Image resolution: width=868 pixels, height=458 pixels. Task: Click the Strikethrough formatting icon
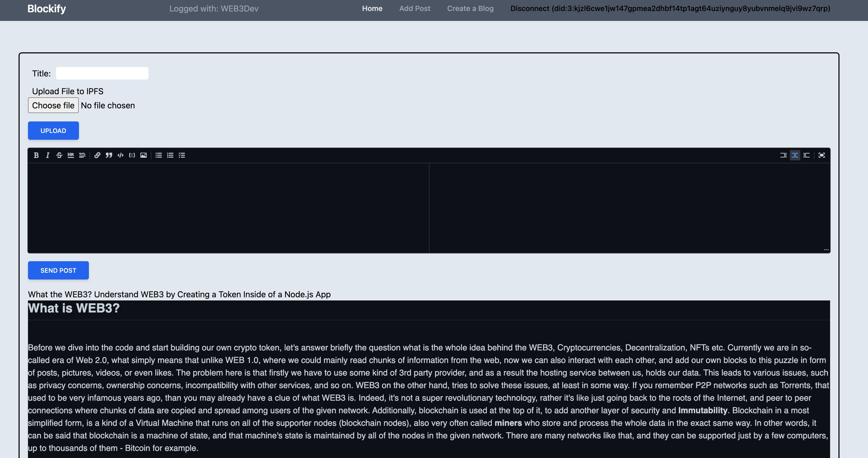point(59,155)
